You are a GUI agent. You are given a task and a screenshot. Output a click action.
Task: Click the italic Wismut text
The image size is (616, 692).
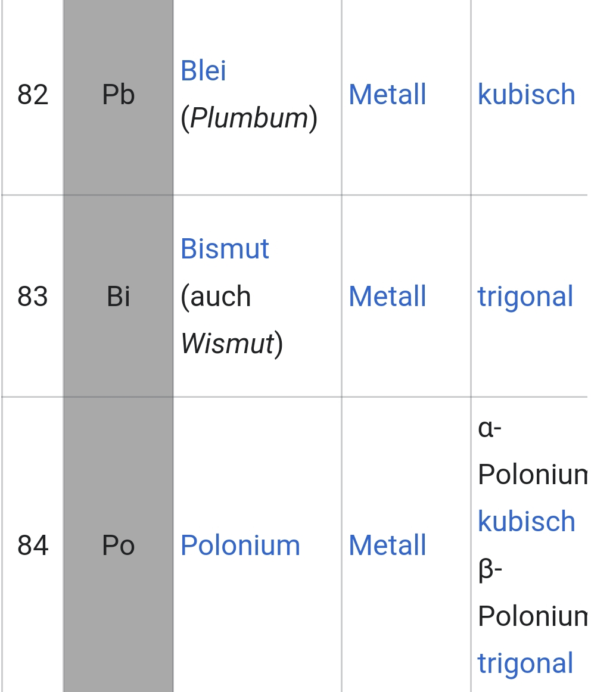click(x=228, y=344)
